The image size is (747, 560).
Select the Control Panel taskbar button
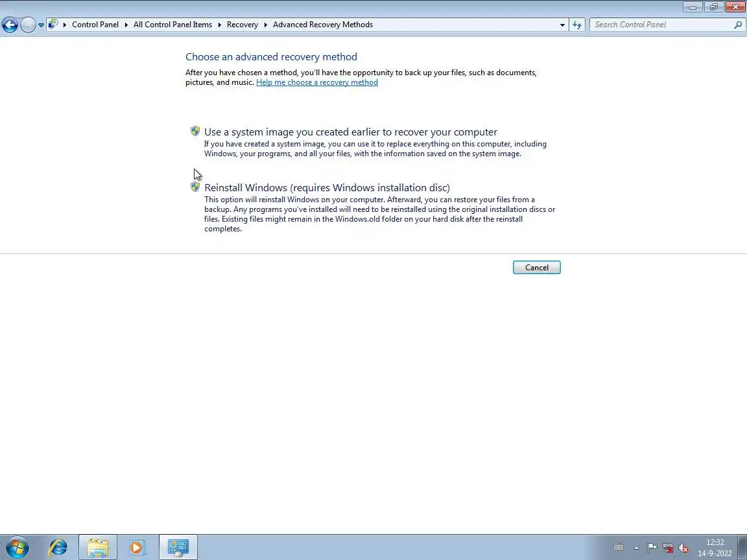178,547
